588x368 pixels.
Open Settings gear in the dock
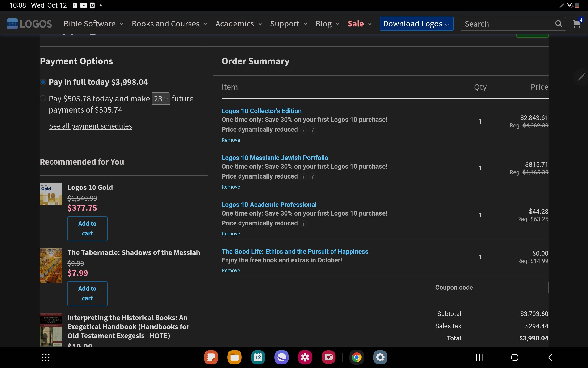[380, 357]
